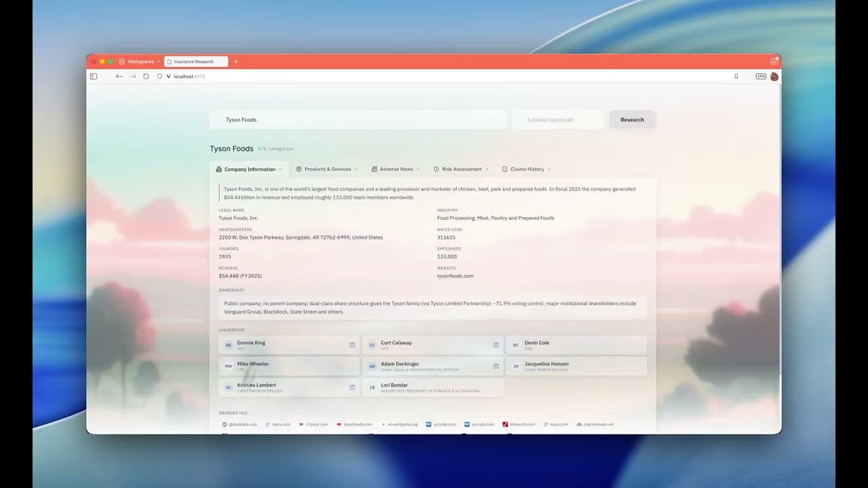
Task: Switch to the Claims History tab
Action: (526, 169)
